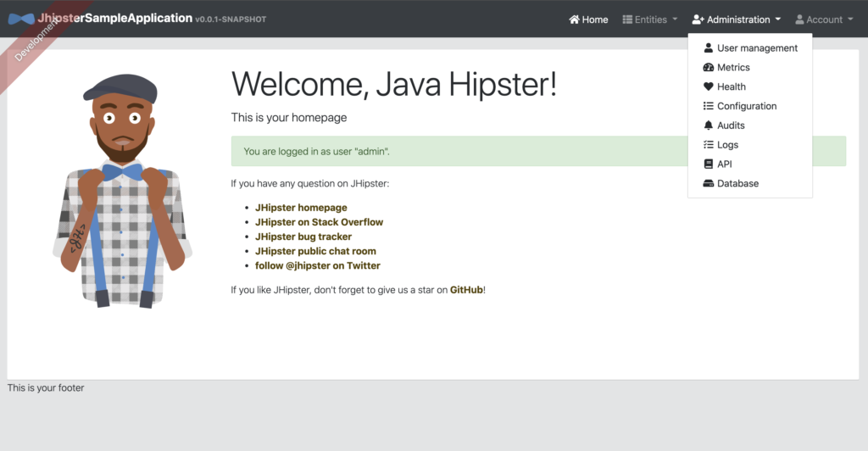Open JHipster on Stack Overflow link
This screenshot has height=451, width=868.
click(x=319, y=222)
